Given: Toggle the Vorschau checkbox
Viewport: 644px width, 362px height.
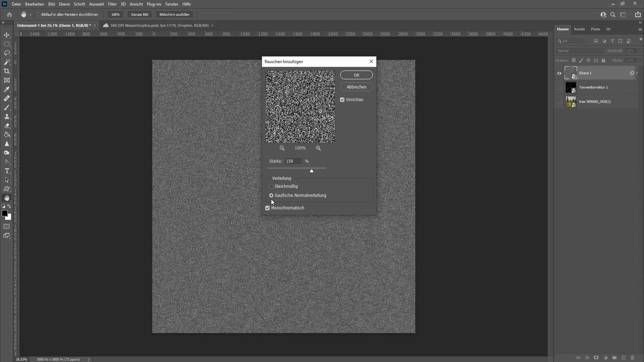Looking at the screenshot, I should click(x=342, y=100).
